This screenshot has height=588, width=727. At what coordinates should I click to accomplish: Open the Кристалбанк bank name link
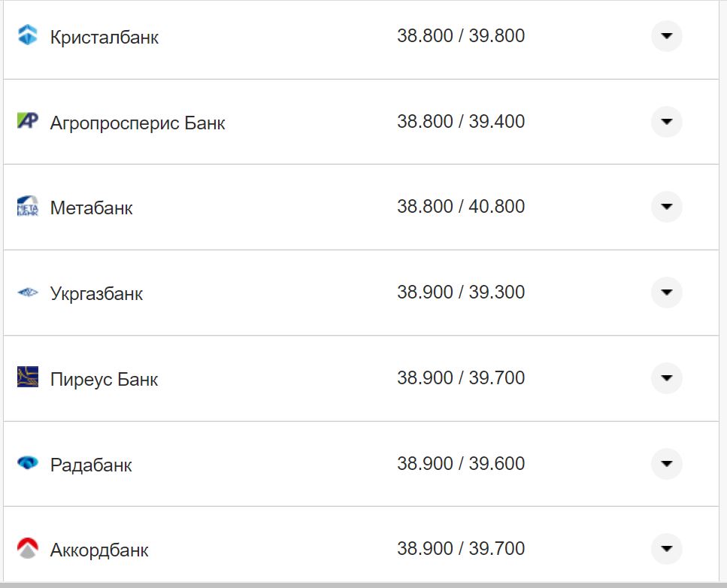(105, 37)
